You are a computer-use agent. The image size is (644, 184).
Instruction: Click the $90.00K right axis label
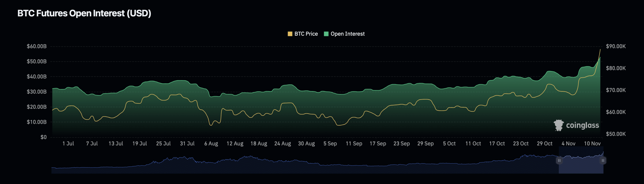[616, 46]
